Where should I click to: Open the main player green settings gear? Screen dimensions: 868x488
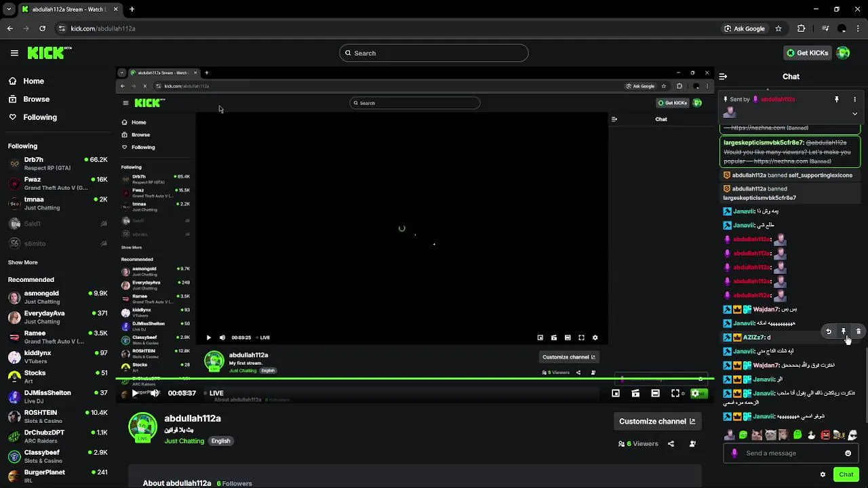coord(695,393)
